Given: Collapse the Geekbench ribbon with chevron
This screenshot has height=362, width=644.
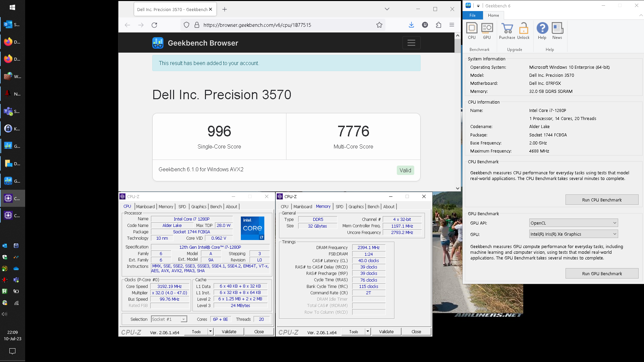Looking at the screenshot, I should (x=641, y=15).
